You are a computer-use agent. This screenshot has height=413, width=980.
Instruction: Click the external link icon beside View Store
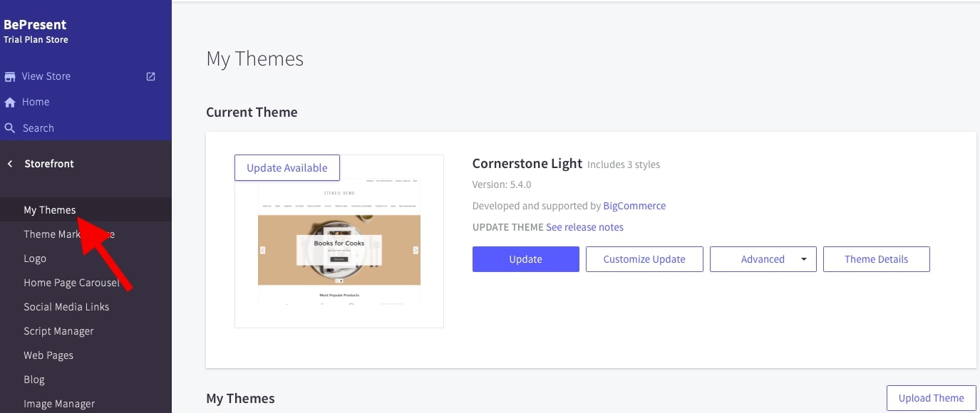(151, 76)
